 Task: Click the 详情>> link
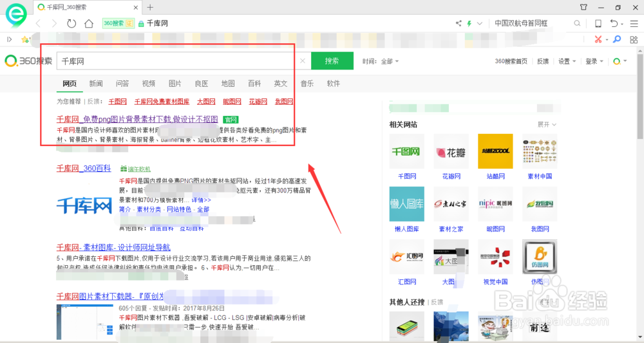click(201, 199)
